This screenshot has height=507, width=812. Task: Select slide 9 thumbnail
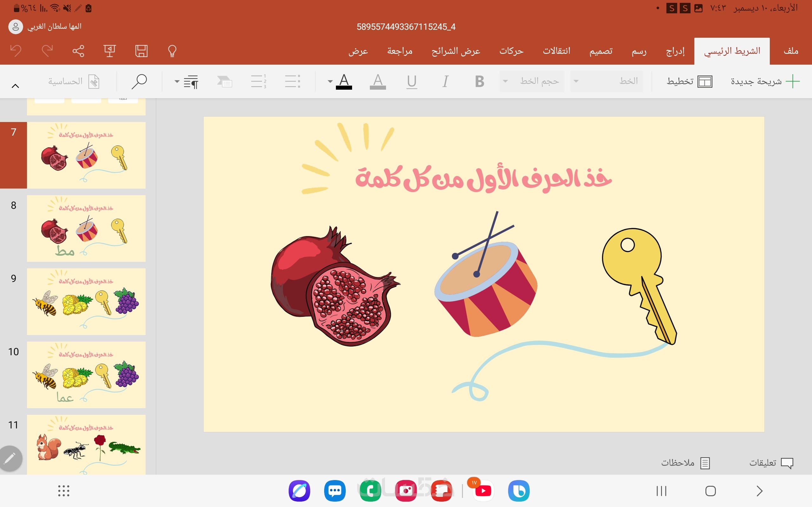[86, 301]
